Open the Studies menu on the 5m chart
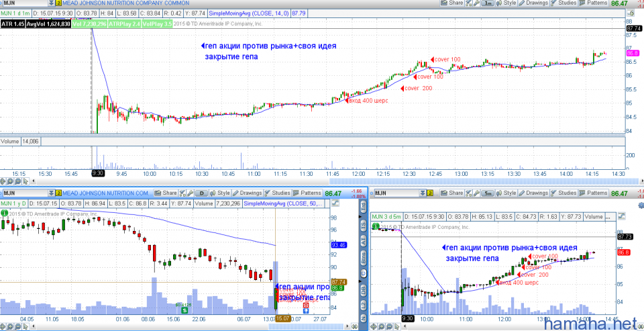This screenshot has width=644, height=331. (564, 193)
